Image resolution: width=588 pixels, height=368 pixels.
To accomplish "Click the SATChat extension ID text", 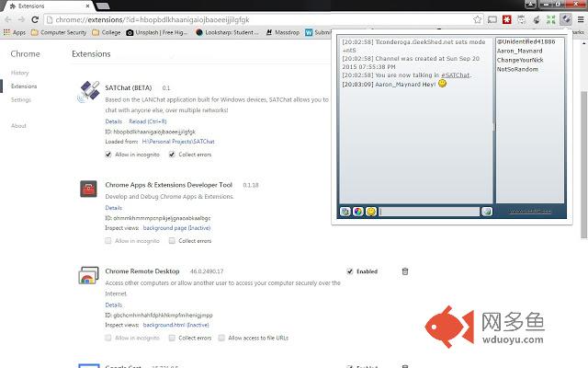I will click(x=151, y=132).
